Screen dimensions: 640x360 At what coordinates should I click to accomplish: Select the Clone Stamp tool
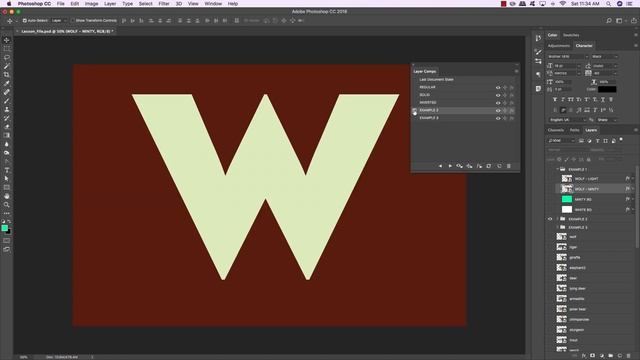7,109
